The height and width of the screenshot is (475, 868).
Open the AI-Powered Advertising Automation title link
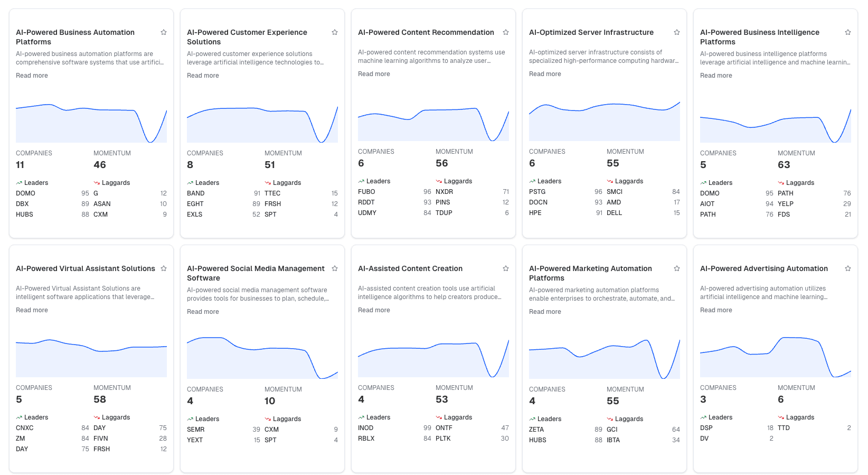coord(763,268)
